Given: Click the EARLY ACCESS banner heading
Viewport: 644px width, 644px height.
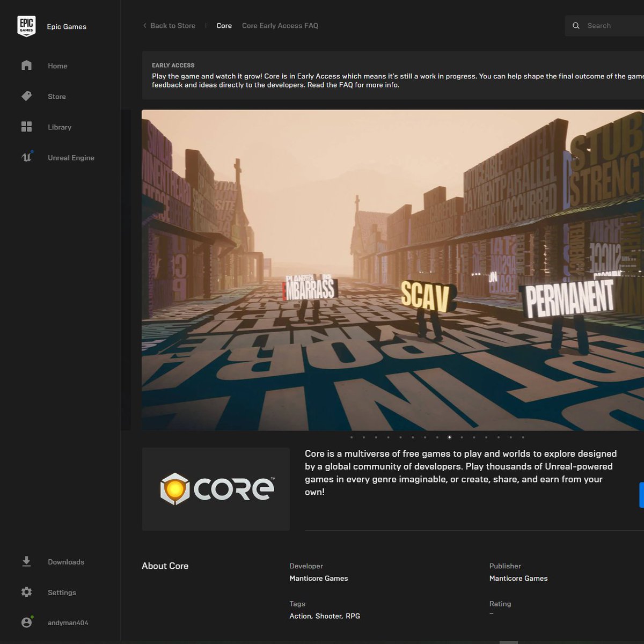Looking at the screenshot, I should (x=173, y=65).
